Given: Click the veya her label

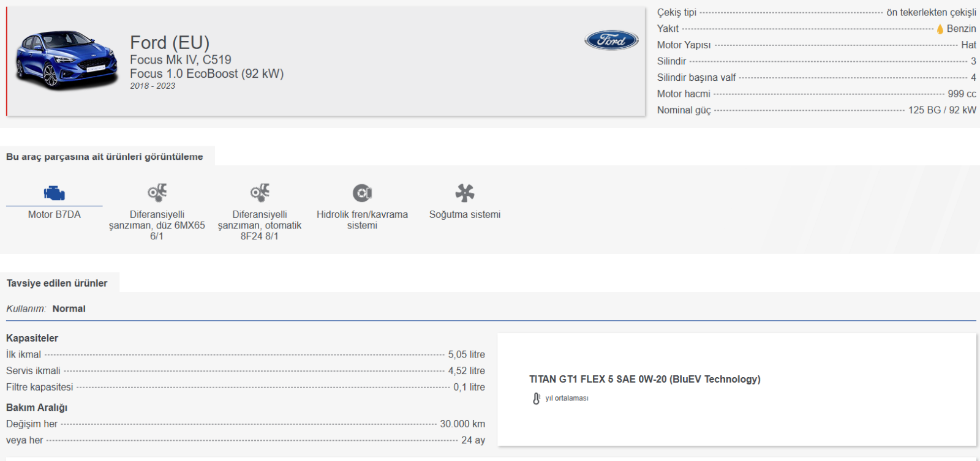Looking at the screenshot, I should click(24, 440).
